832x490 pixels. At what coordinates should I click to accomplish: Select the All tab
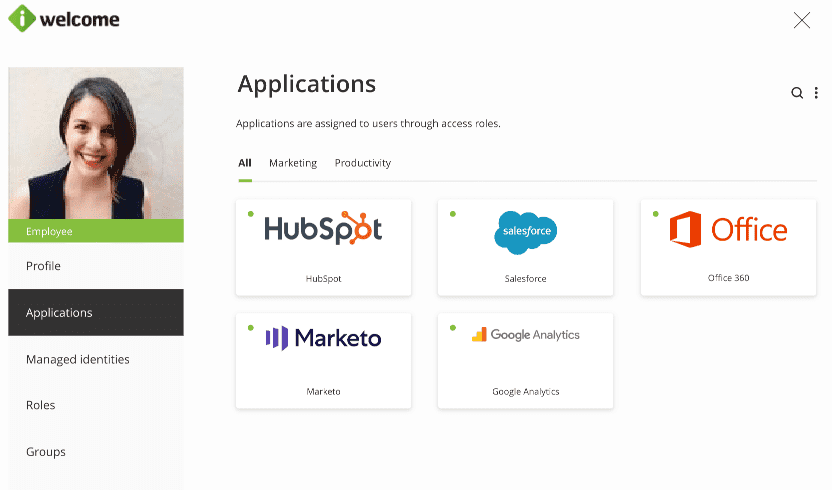point(245,163)
